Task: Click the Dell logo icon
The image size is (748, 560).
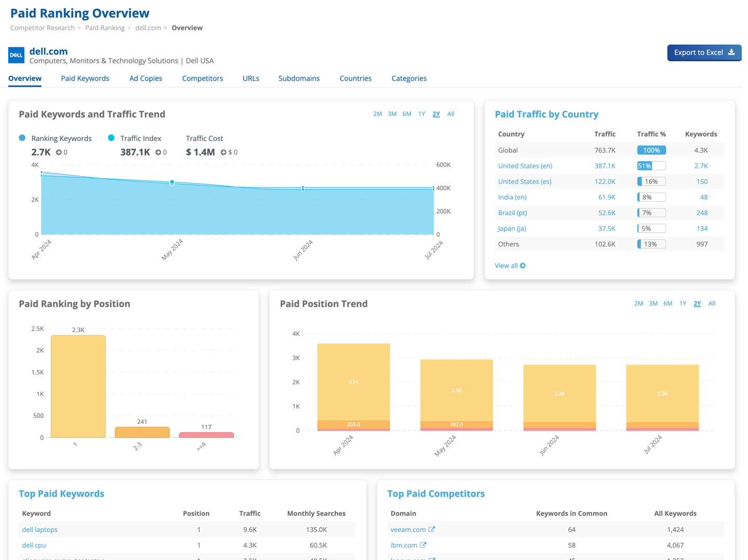Action: point(16,55)
